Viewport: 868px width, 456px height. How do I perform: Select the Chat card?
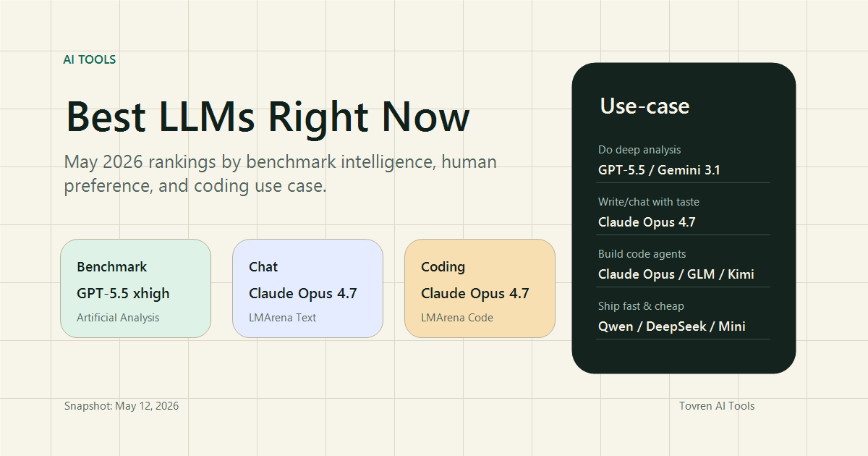point(307,288)
